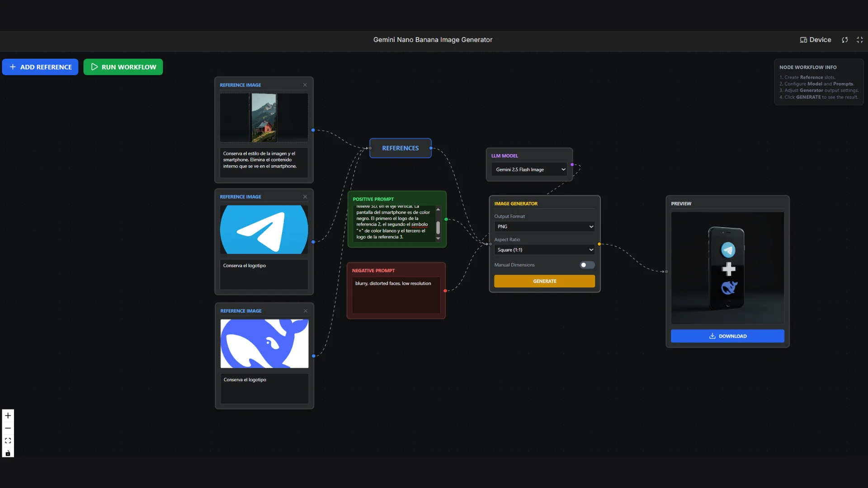Image resolution: width=868 pixels, height=488 pixels.
Task: Click the Aspect Ratio label
Action: pos(507,240)
